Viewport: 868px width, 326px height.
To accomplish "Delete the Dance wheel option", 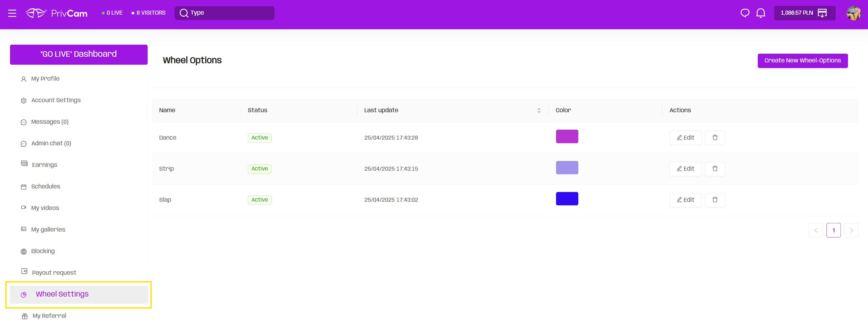I will (715, 138).
